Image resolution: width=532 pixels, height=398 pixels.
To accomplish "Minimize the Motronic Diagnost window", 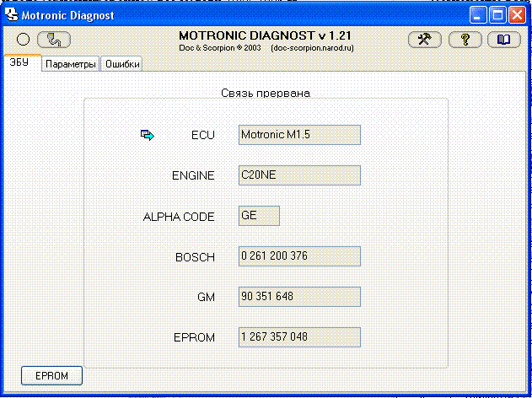I will [481, 14].
